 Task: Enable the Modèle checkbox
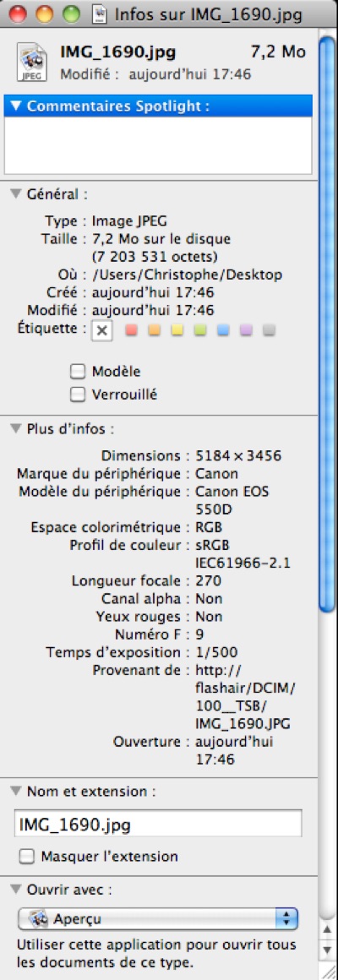(77, 371)
